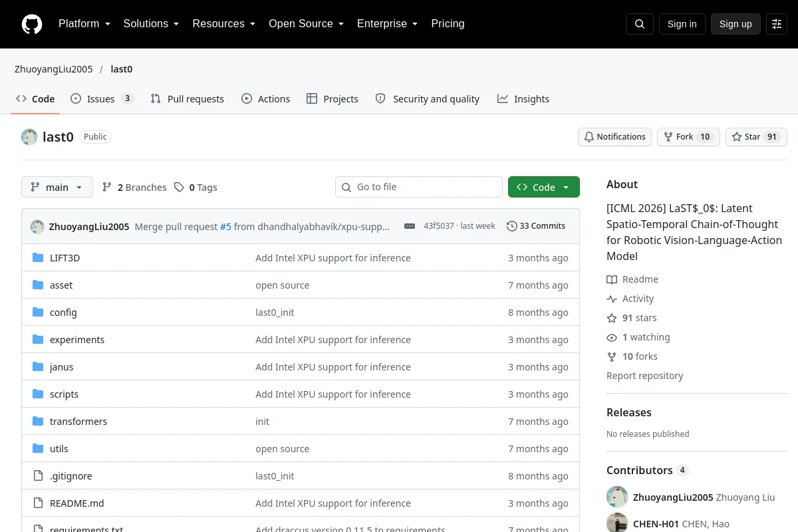
Task: Expand the Resources menu
Action: pos(224,24)
